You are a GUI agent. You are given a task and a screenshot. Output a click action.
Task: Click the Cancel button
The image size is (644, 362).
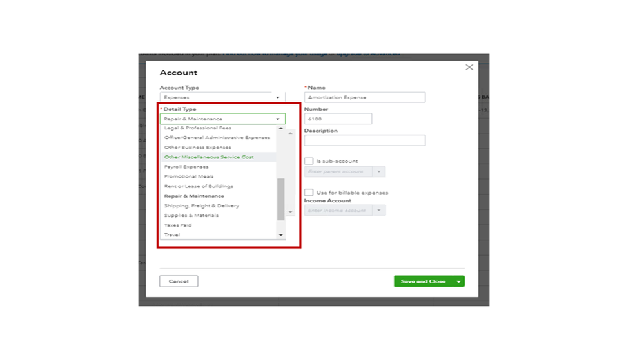pos(179,281)
